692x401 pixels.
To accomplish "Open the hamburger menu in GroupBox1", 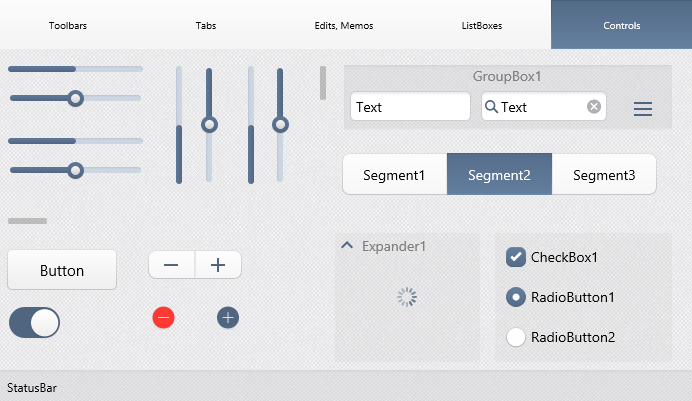I will click(x=643, y=109).
